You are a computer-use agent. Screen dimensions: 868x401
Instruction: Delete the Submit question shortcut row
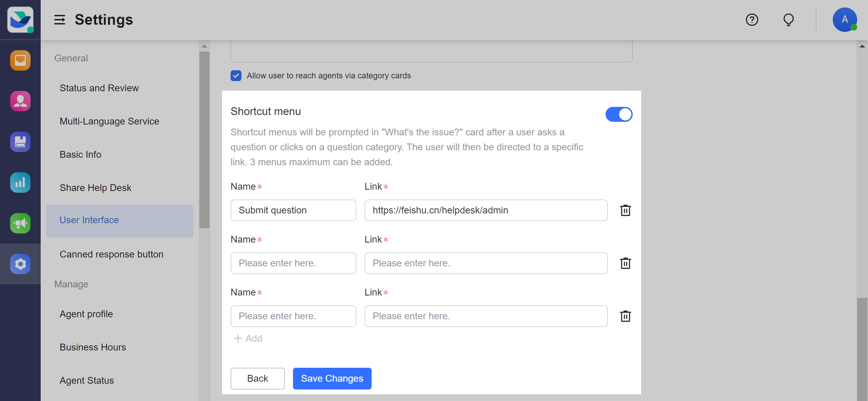[626, 210]
